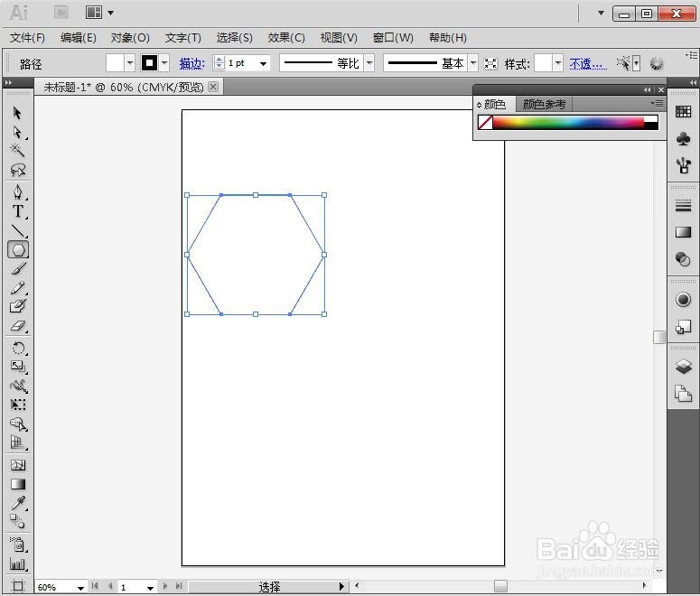Viewport: 700px width, 596px height.
Task: Open the stroke weight 1 pt dropdown
Action: [264, 63]
